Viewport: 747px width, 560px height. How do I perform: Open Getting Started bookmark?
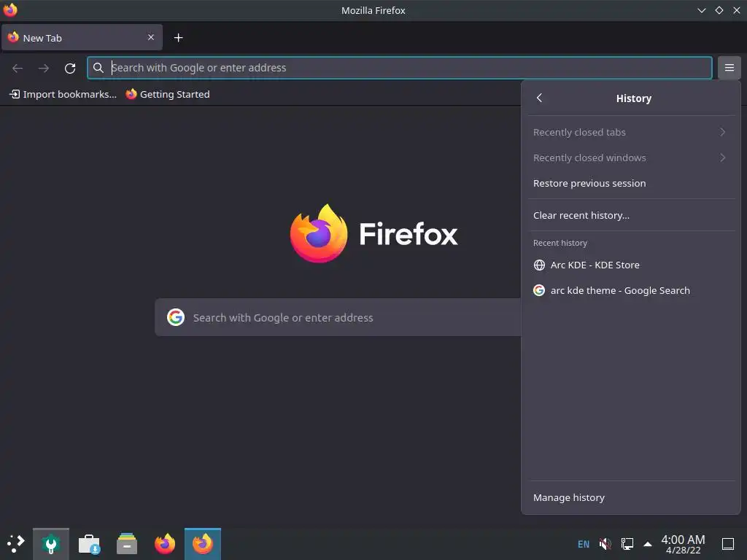tap(168, 94)
